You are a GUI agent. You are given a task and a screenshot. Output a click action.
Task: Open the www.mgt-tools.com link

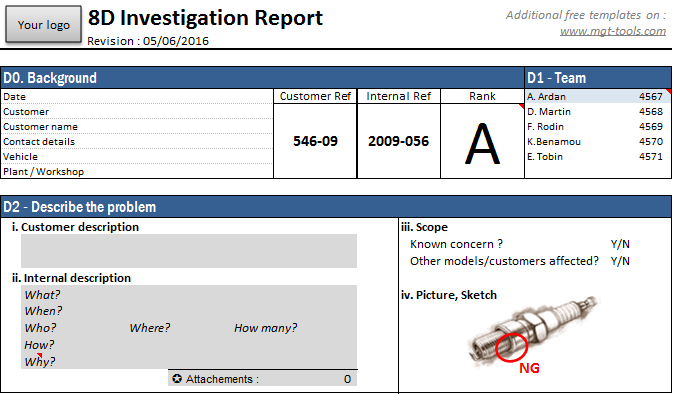coord(613,31)
